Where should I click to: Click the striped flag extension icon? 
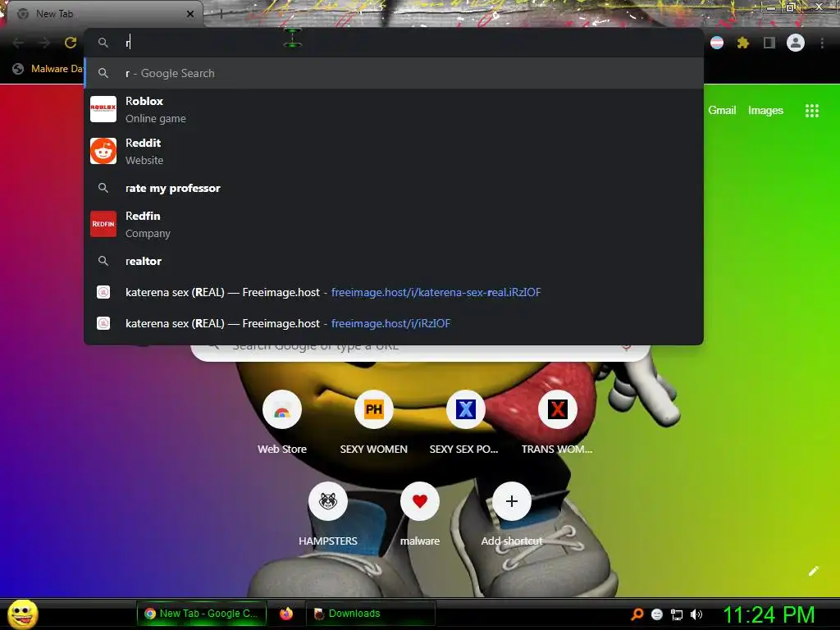[717, 43]
